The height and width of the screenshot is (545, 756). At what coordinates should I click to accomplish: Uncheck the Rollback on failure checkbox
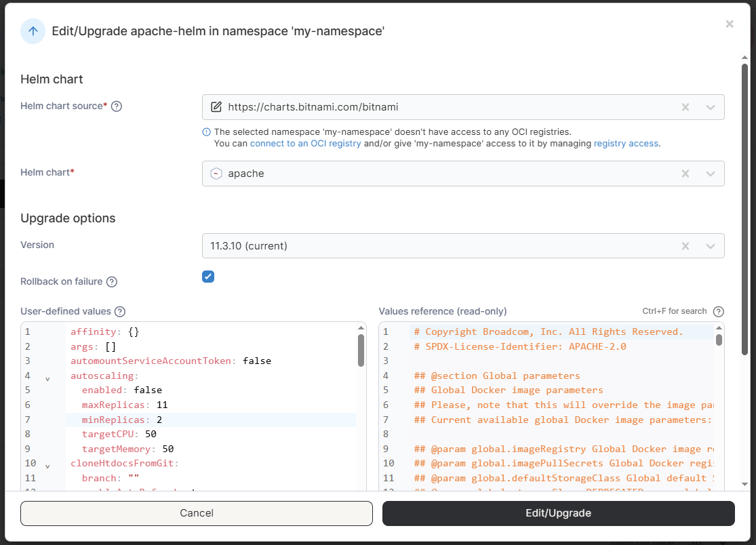tap(208, 277)
